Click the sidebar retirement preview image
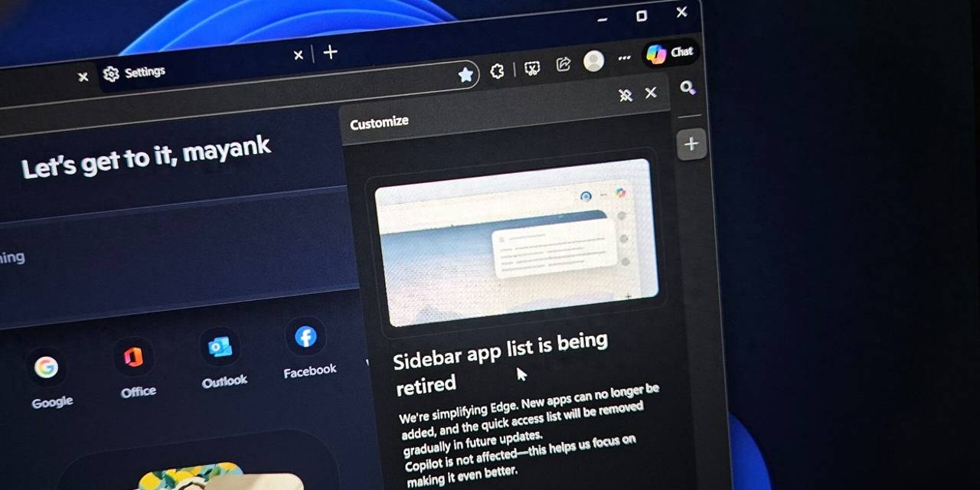Viewport: 980px width, 490px height. coord(516,242)
